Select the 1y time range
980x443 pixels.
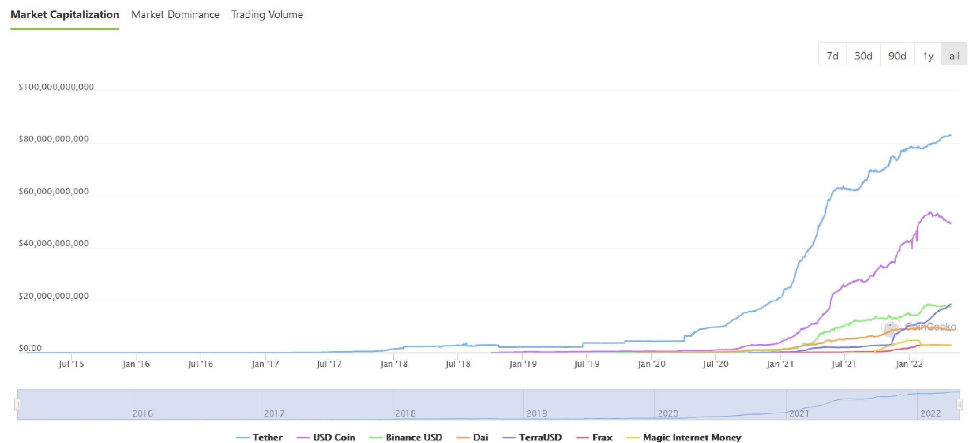click(x=928, y=55)
